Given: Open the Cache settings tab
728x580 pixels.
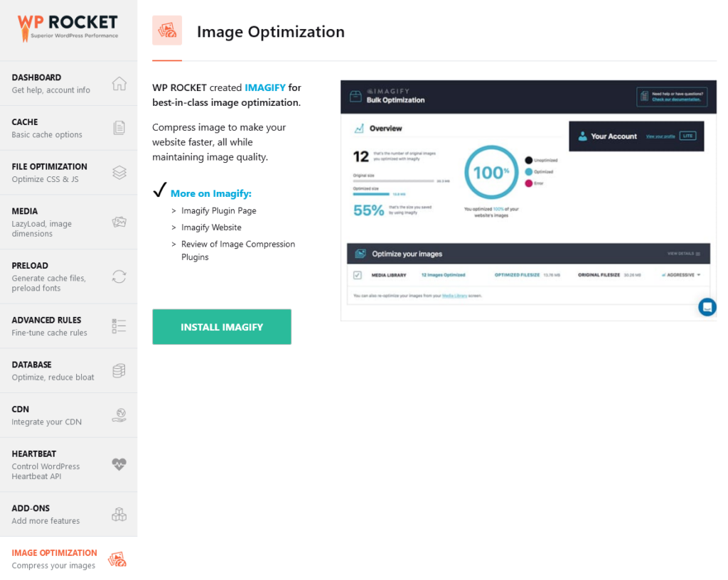Looking at the screenshot, I should 69,128.
